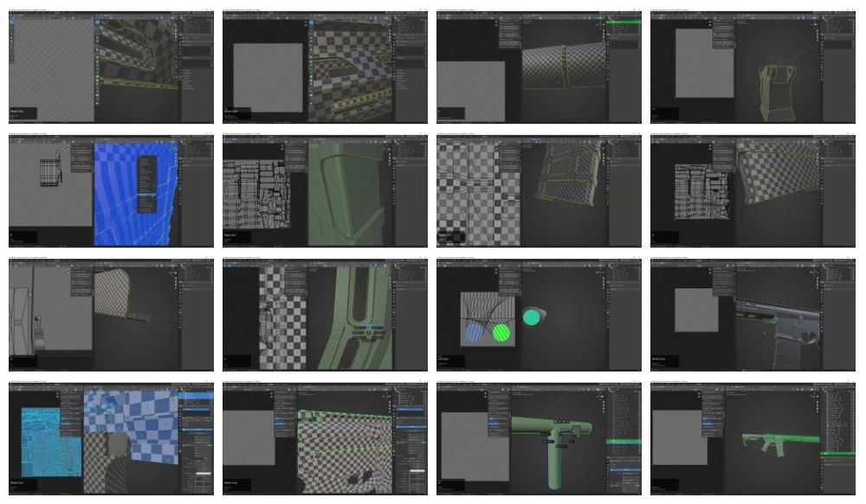Select the green highlighted outliner row beside the full rifle
The image size is (866, 504).
pyautogui.click(x=836, y=453)
